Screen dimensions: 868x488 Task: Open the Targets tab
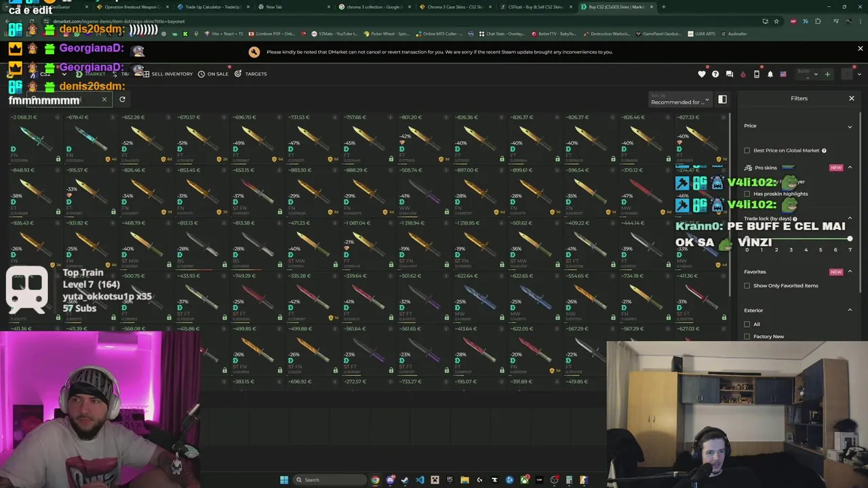pyautogui.click(x=251, y=74)
